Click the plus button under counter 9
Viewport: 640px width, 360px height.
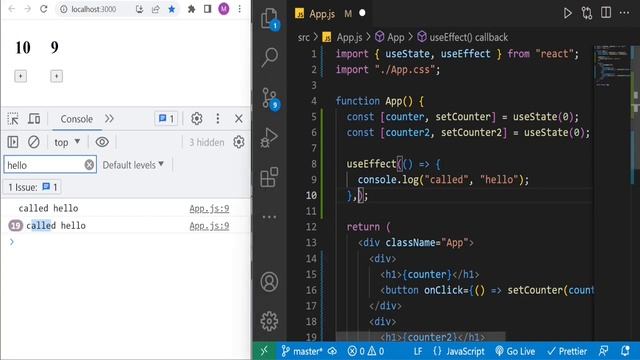56,76
